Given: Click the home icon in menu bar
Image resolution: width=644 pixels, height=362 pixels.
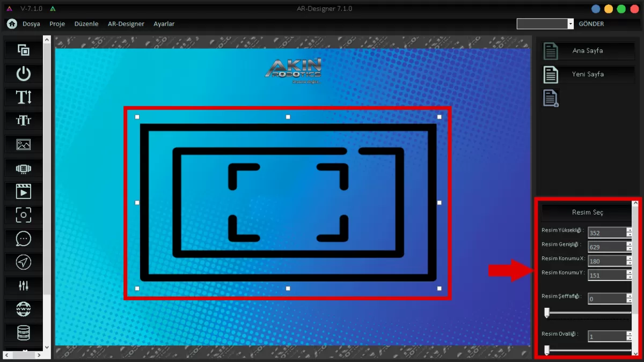Looking at the screenshot, I should 12,24.
